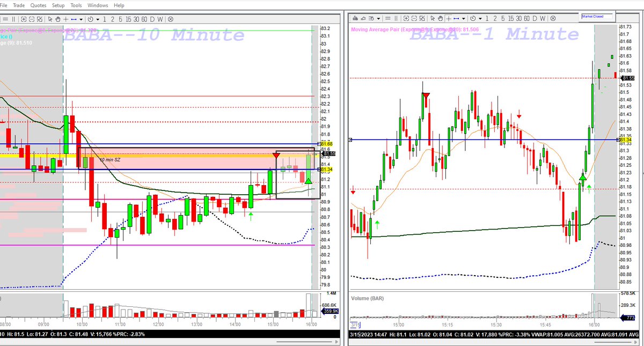Click zoom-in icon in 1 Minute chart toolbar
Image resolution: width=644 pixels, height=346 pixels.
(x=406, y=19)
